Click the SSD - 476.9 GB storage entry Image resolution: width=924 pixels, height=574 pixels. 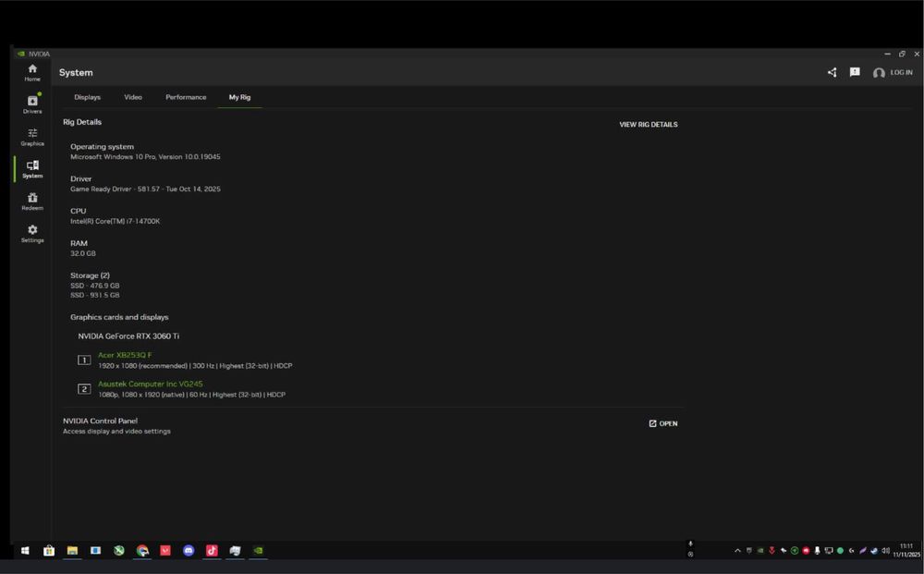(95, 286)
